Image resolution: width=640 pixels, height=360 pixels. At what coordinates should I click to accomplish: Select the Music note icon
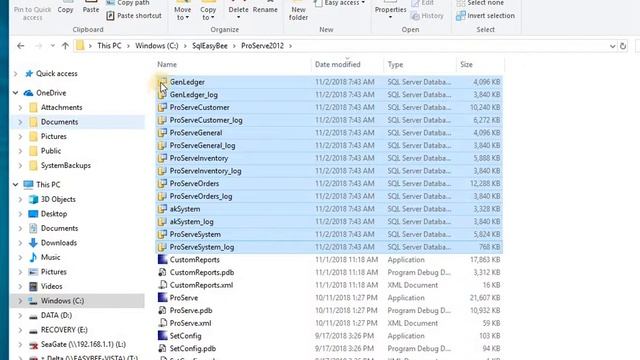pos(33,258)
